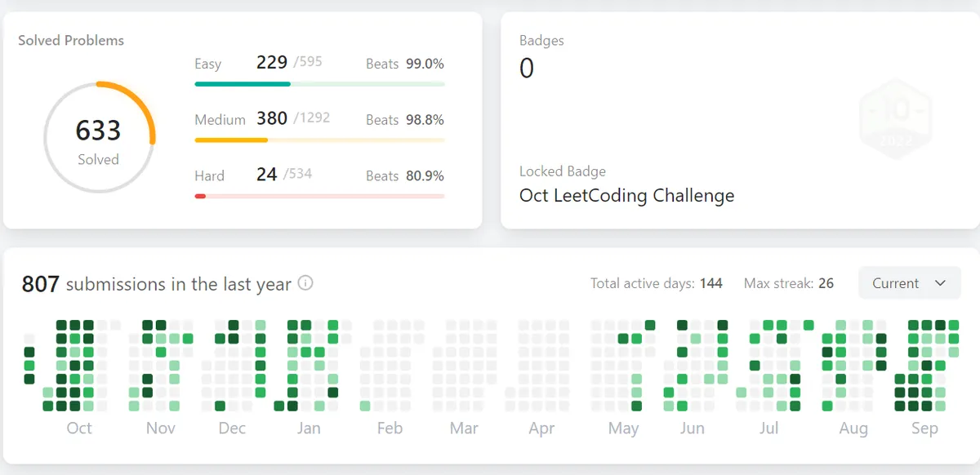Click the Medium progress bar

318,140
